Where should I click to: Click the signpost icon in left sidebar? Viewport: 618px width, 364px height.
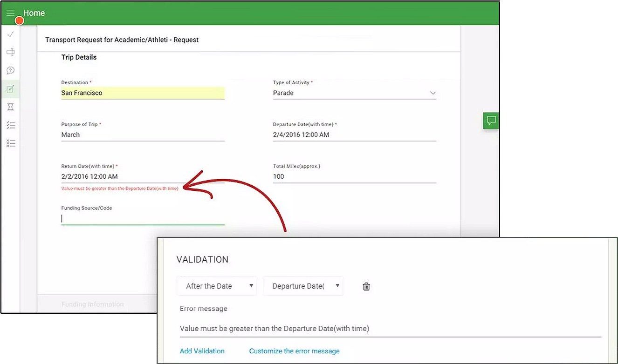(11, 52)
